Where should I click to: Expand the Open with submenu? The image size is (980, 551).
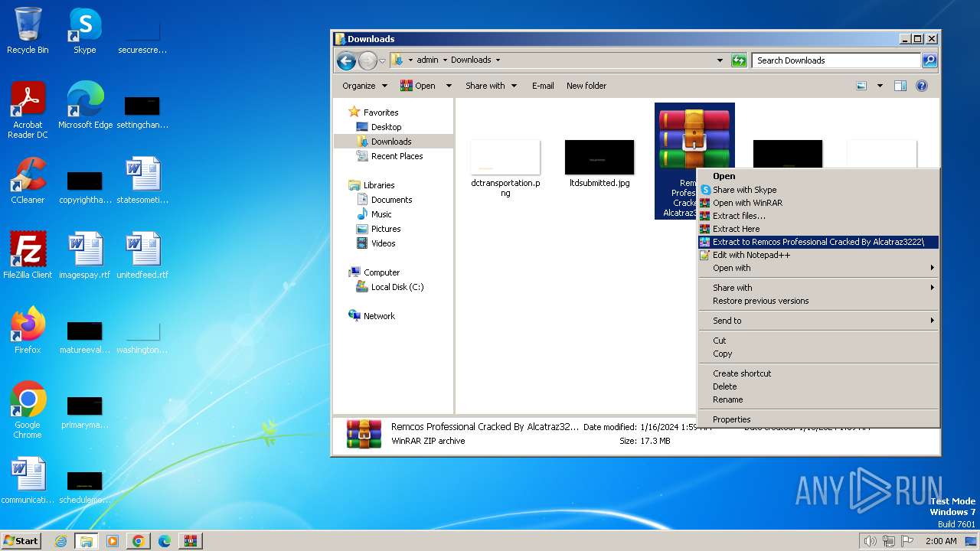818,268
